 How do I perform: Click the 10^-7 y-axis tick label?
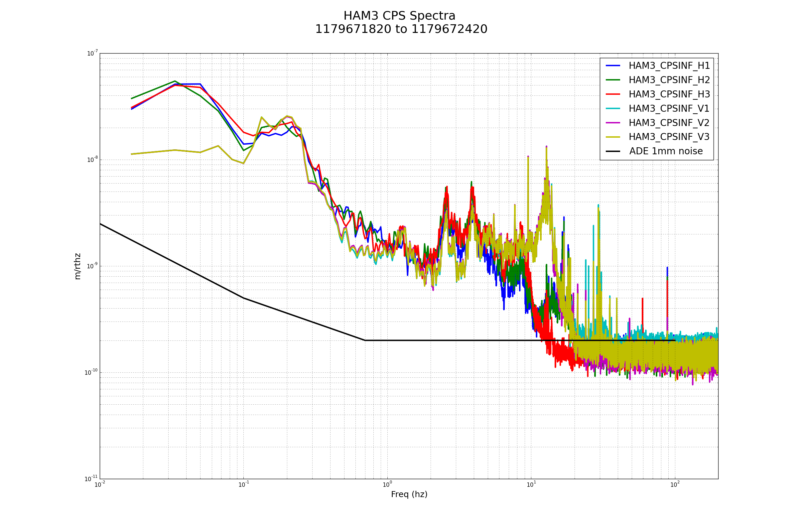click(x=93, y=53)
